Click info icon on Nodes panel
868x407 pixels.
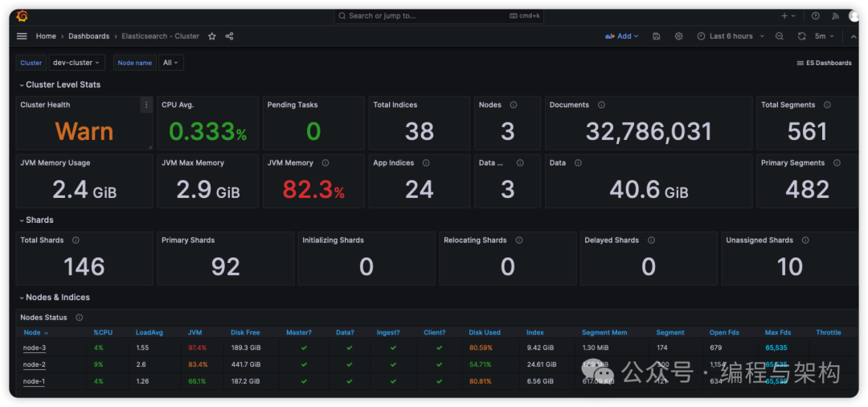coord(513,105)
